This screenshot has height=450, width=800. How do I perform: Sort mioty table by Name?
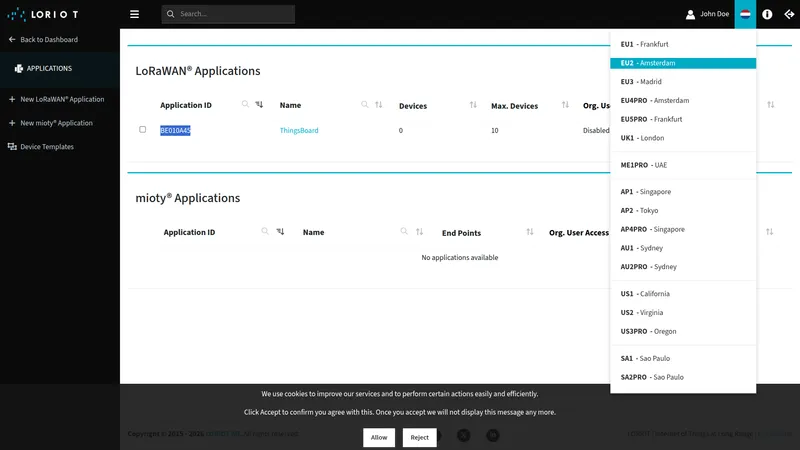click(419, 232)
